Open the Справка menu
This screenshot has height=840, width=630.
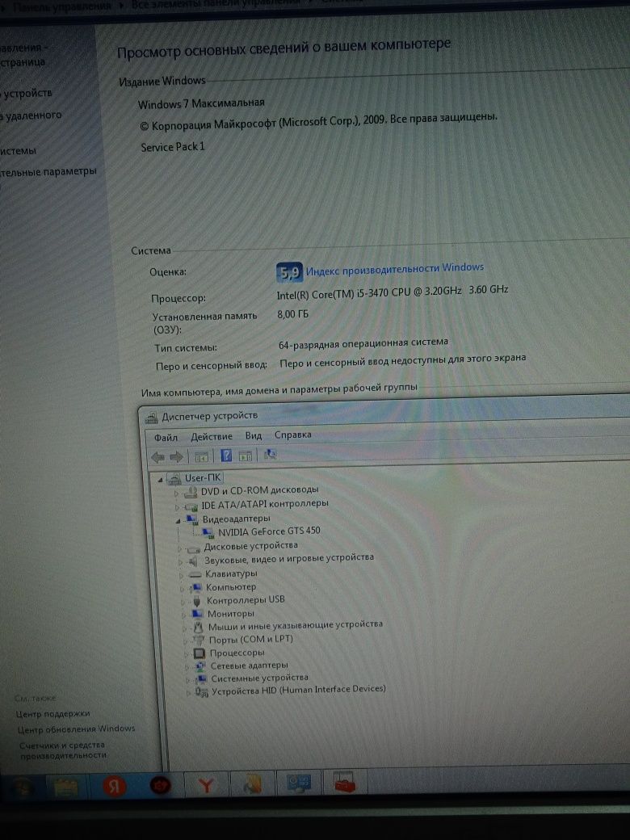[292, 435]
